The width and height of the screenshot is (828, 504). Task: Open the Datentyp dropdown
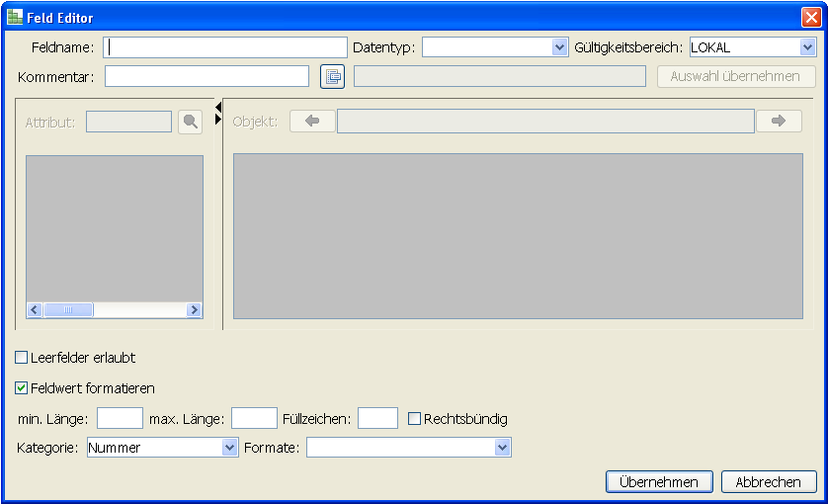point(558,47)
